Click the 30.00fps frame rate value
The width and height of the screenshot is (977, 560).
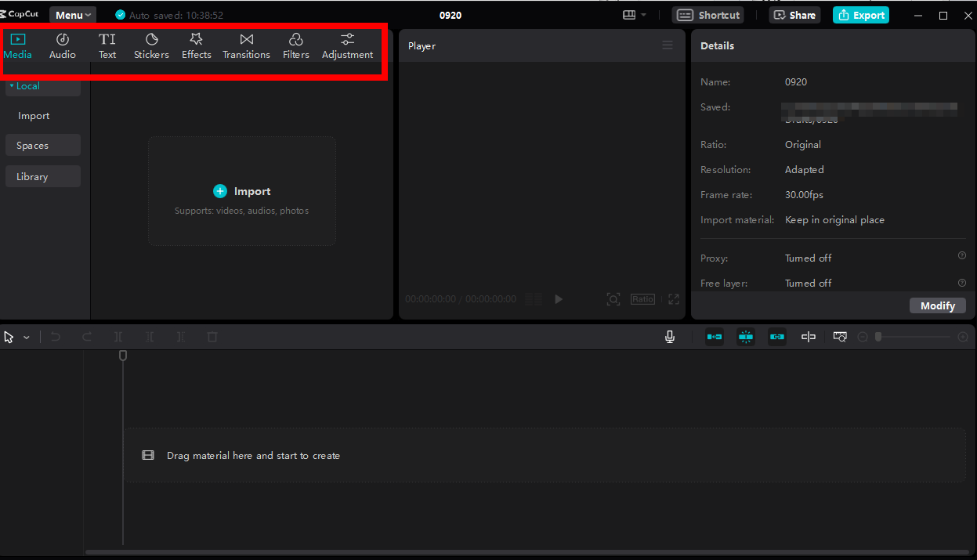(x=804, y=195)
